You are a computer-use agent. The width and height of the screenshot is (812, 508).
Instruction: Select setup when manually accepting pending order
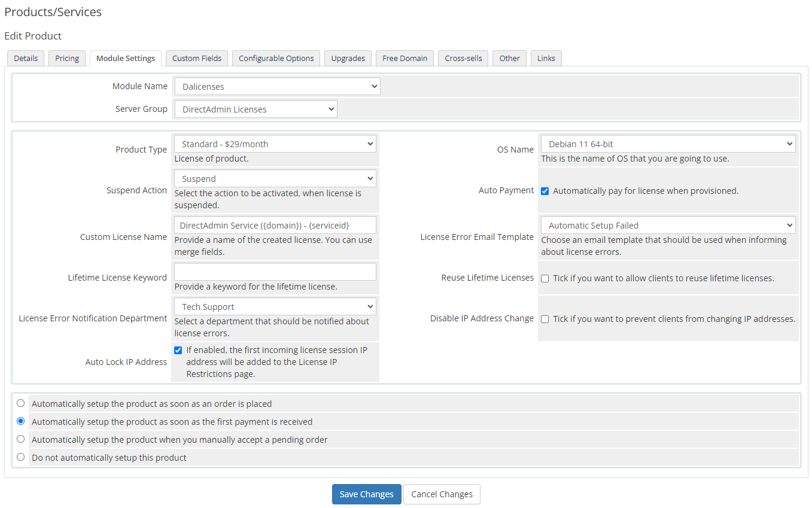(20, 439)
